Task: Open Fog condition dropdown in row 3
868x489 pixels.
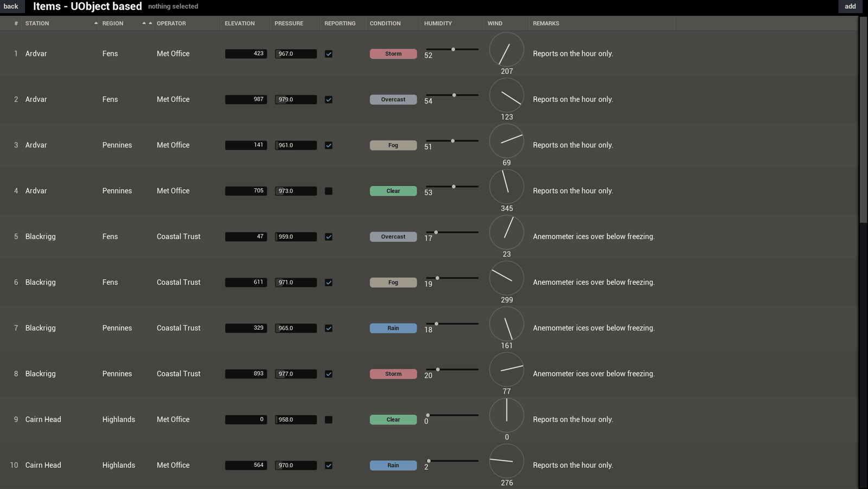Action: (393, 145)
